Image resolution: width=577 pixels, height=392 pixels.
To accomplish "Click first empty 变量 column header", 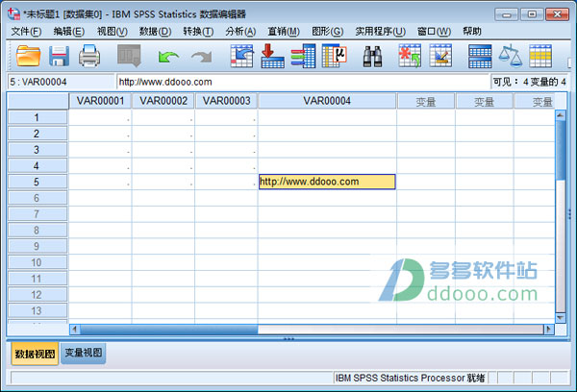I will pos(426,102).
